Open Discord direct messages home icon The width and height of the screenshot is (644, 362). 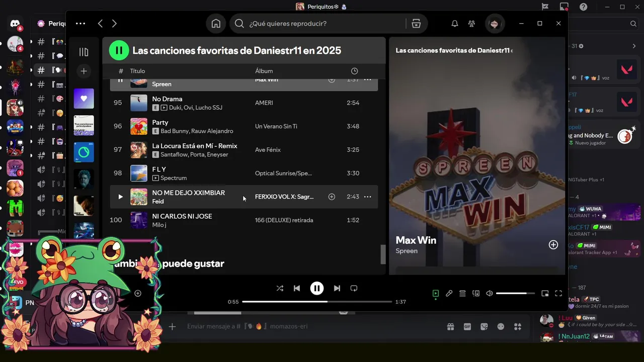click(15, 24)
